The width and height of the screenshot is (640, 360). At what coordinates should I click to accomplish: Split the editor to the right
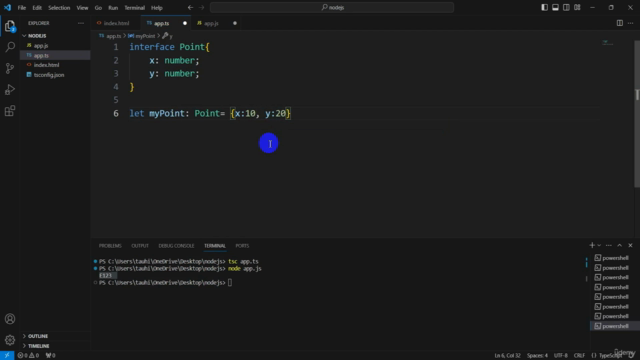tap(620, 23)
